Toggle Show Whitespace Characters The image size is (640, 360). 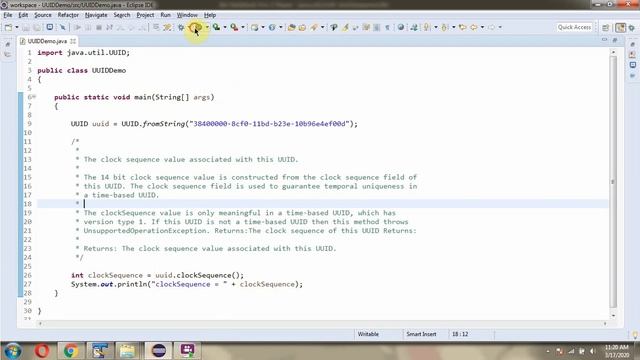(387, 27)
